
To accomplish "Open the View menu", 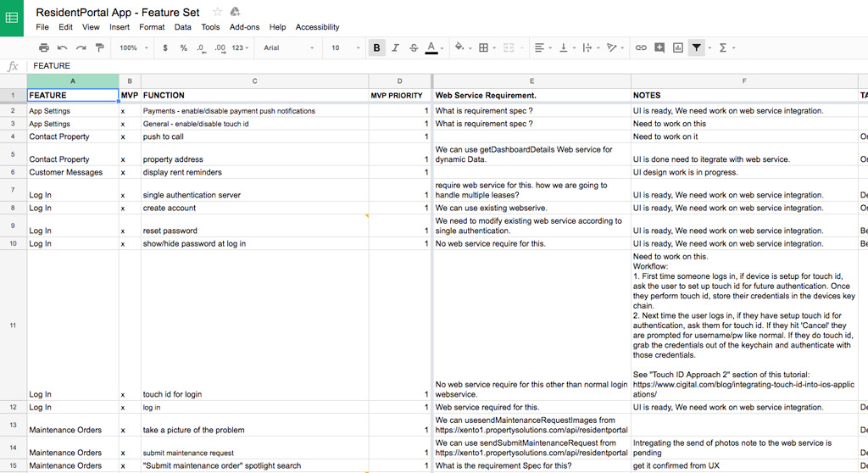I will [91, 27].
